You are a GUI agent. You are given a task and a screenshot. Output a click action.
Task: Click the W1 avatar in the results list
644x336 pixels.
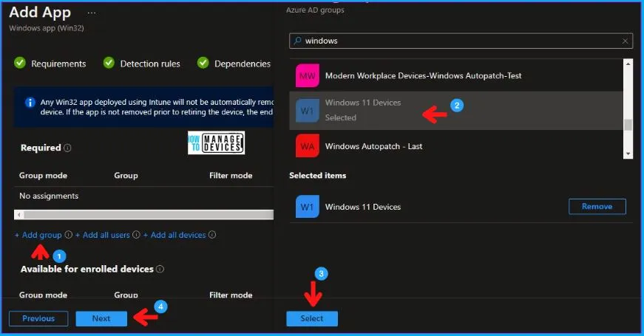[x=308, y=111]
